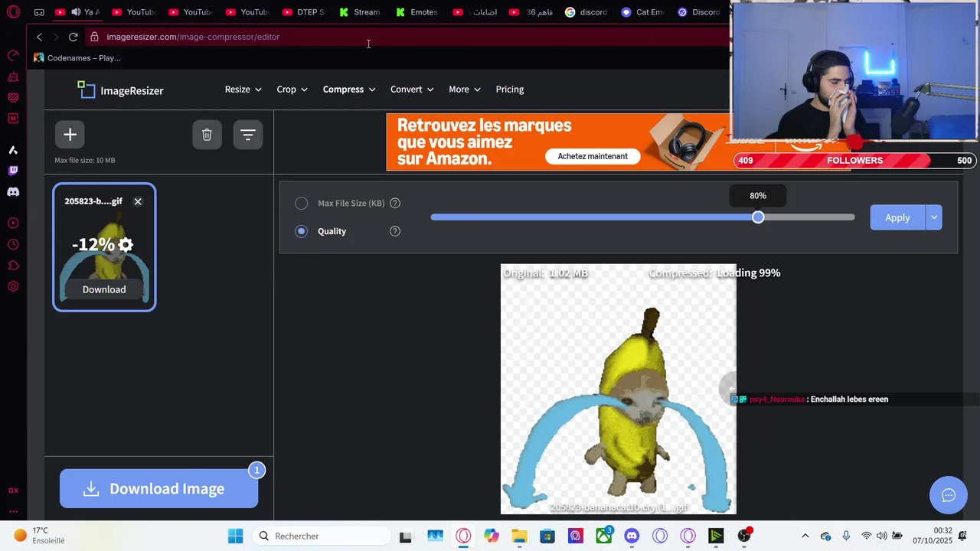This screenshot has width=980, height=551.
Task: Open the Discord sidebar icon
Action: (x=13, y=192)
